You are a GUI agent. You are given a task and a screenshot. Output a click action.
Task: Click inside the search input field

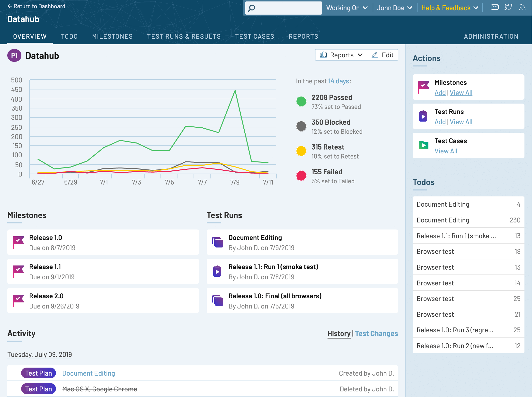(282, 8)
